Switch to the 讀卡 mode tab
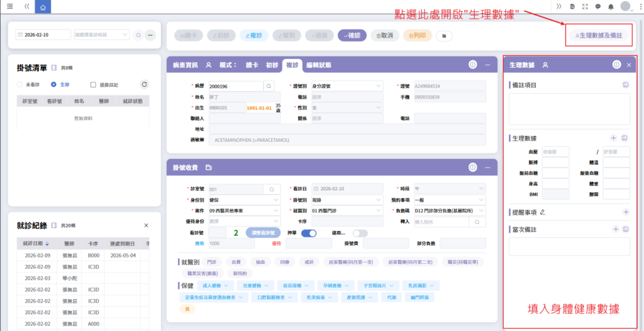 tap(252, 65)
